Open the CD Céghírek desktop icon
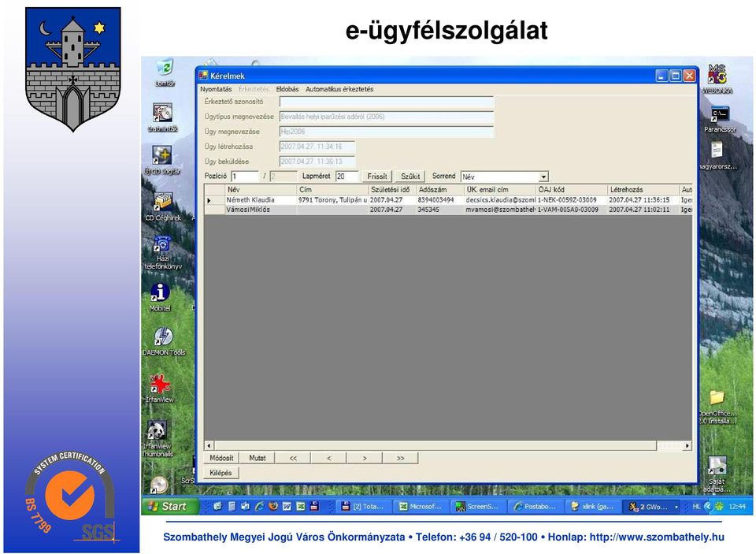This screenshot has width=756, height=554. tap(163, 207)
